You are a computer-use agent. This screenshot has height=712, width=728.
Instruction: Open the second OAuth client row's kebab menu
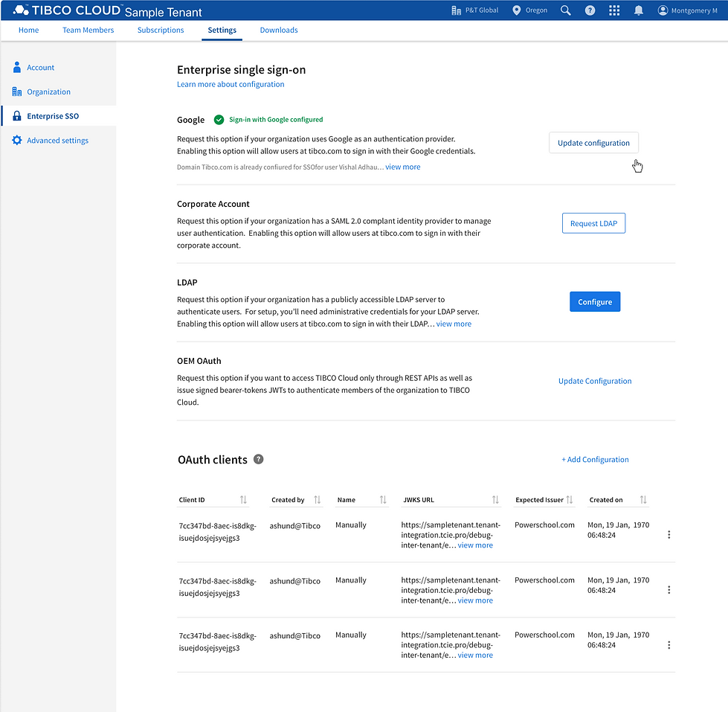point(669,590)
